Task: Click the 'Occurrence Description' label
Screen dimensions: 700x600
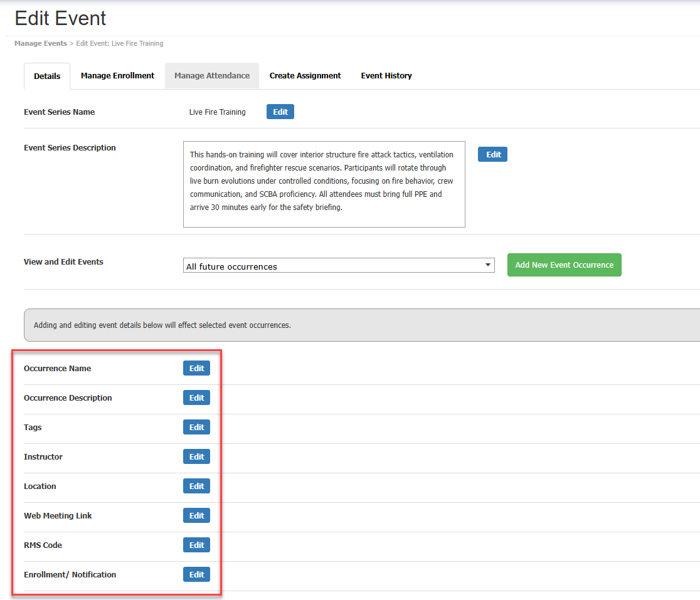Action: [68, 398]
